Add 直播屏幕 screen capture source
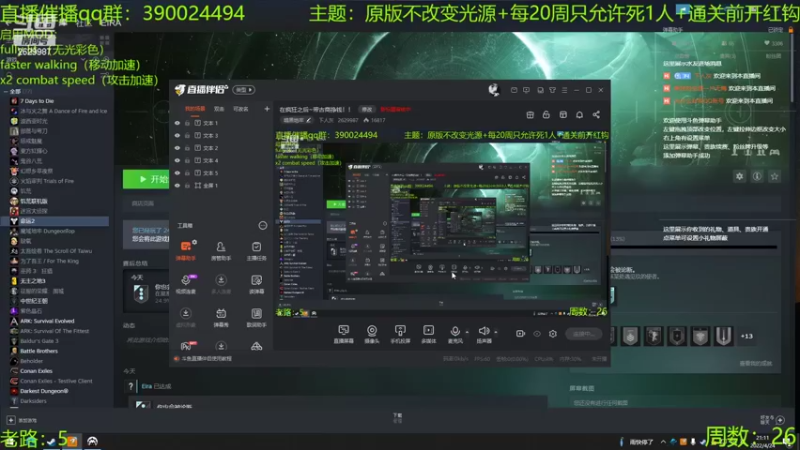This screenshot has width=800, height=450. click(343, 334)
